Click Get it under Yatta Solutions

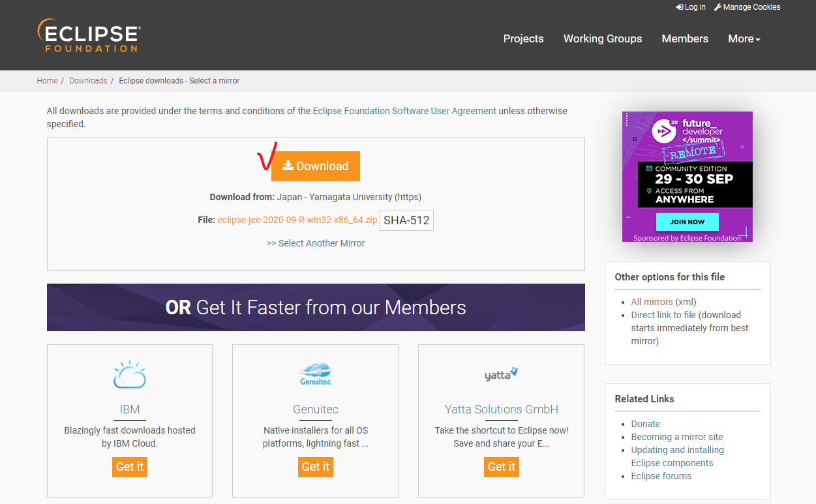[x=502, y=467]
